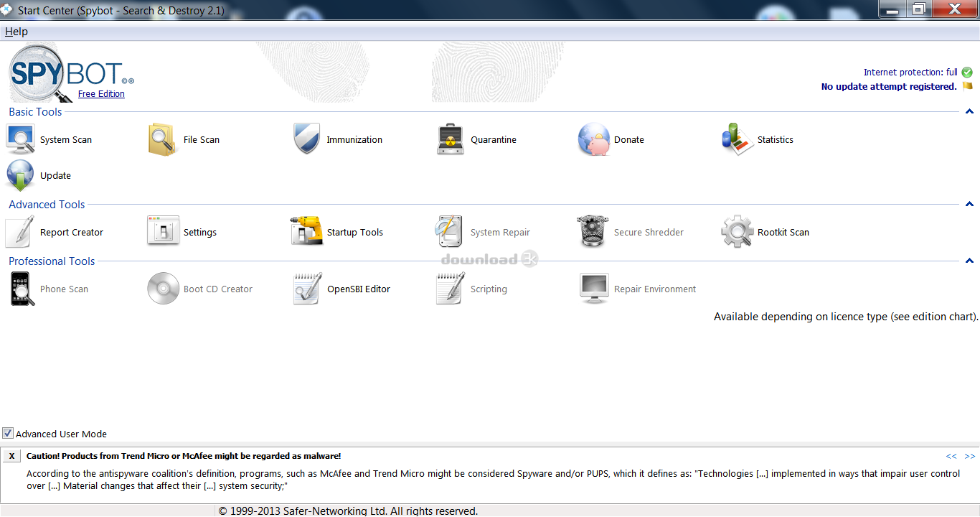
Task: Click the Basic Tools heading
Action: click(35, 112)
